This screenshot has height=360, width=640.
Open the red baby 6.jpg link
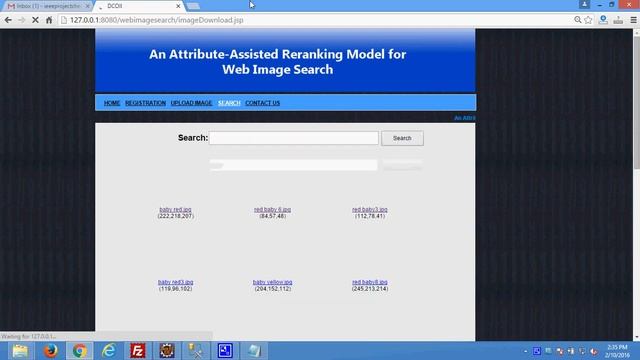tap(272, 209)
